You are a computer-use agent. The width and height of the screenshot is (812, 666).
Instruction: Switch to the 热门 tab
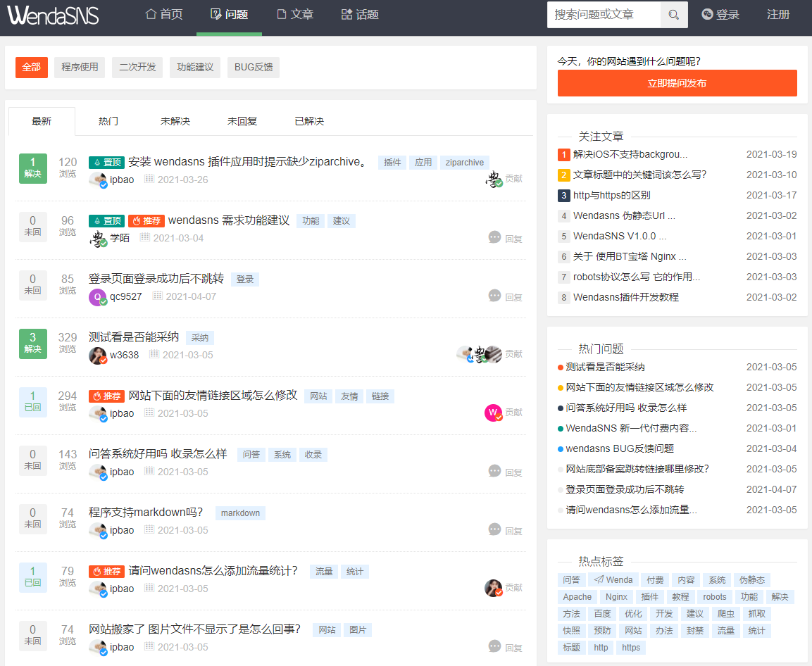point(107,121)
